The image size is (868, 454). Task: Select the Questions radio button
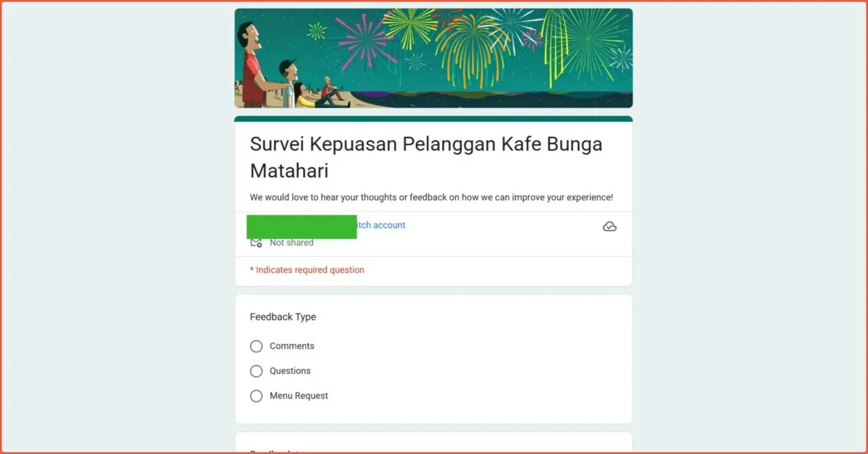tap(256, 371)
